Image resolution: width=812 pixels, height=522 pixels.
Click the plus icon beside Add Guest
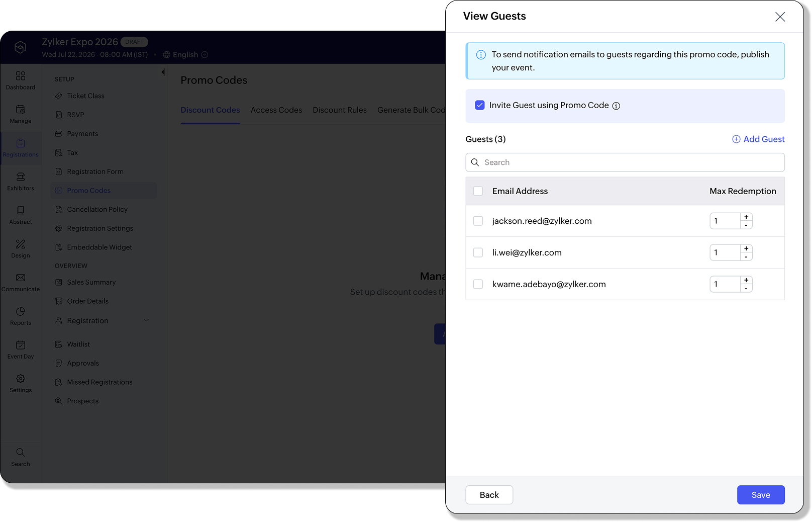click(x=736, y=139)
